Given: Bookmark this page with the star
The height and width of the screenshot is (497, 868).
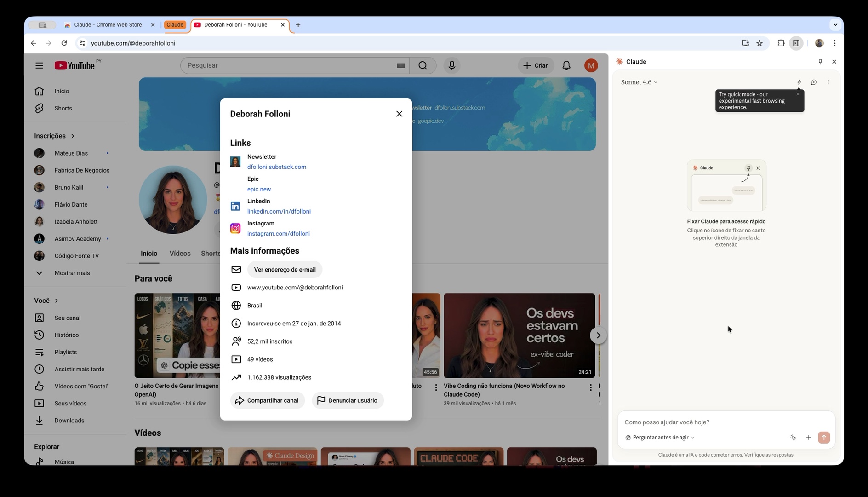Looking at the screenshot, I should click(x=759, y=43).
